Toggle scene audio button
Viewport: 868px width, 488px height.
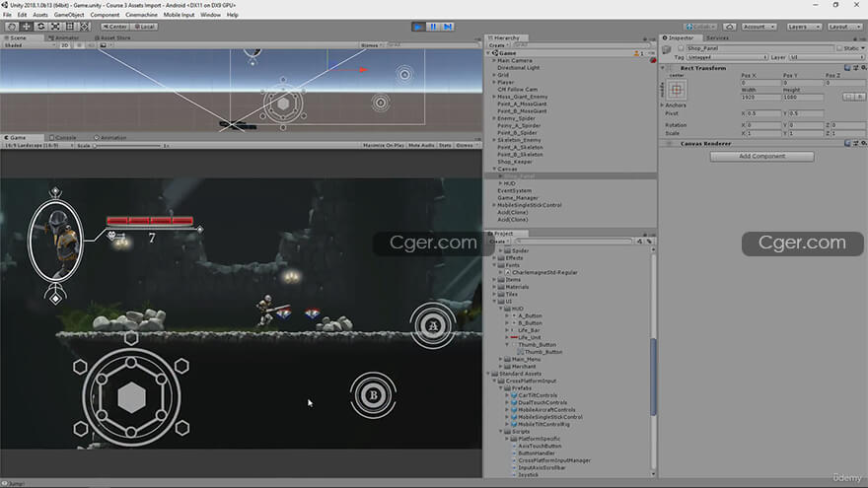[91, 45]
